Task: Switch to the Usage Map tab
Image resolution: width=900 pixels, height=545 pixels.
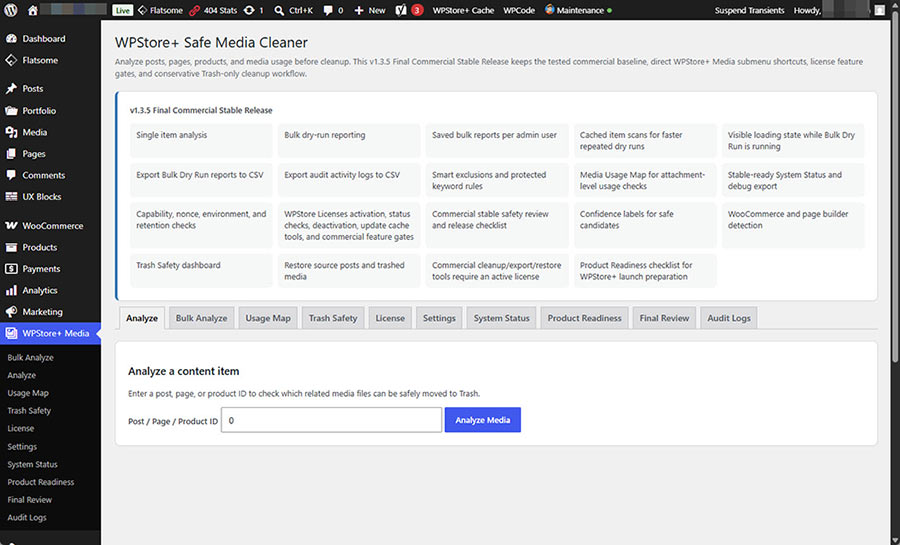Action: coord(268,318)
